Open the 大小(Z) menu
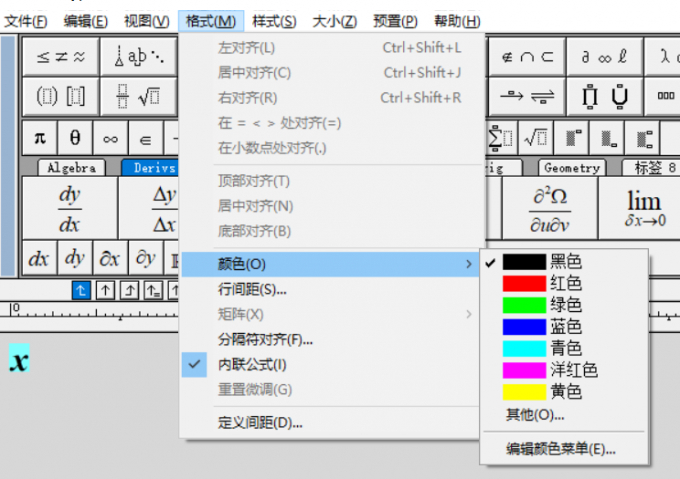Viewport: 680px width, 479px height. point(335,21)
